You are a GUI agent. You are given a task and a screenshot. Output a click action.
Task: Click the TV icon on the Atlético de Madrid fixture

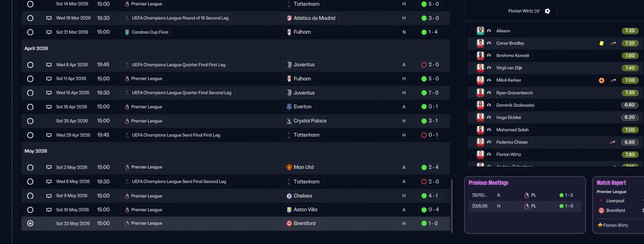tap(49, 18)
